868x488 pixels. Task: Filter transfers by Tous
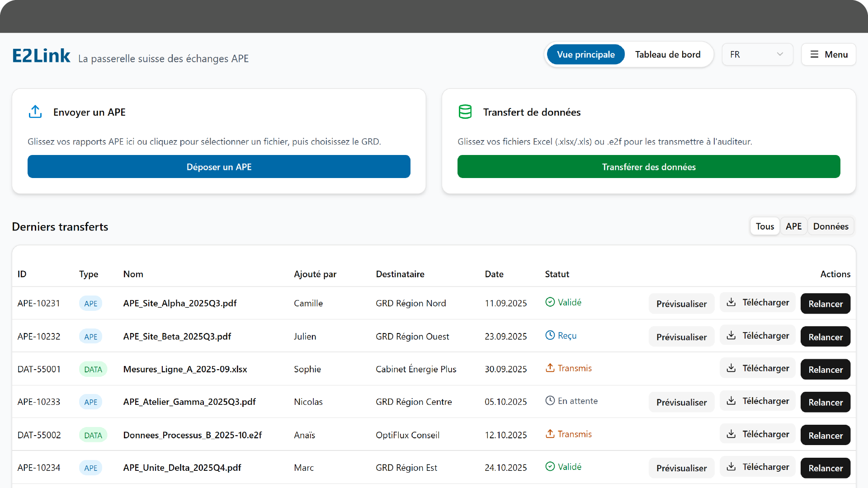pos(764,226)
